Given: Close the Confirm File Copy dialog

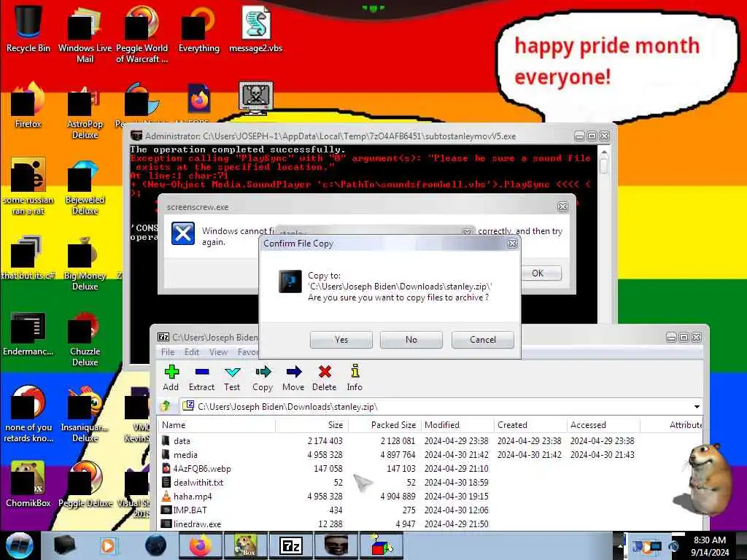Looking at the screenshot, I should (x=512, y=244).
